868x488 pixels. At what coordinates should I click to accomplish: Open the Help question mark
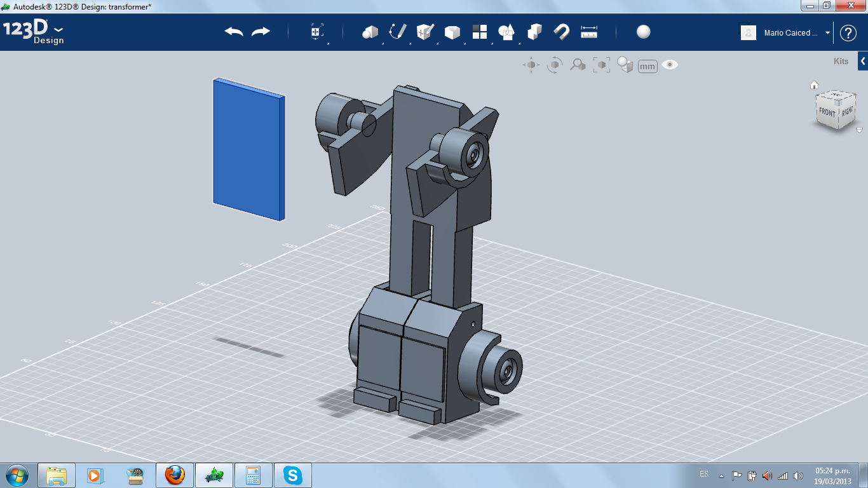tap(848, 33)
